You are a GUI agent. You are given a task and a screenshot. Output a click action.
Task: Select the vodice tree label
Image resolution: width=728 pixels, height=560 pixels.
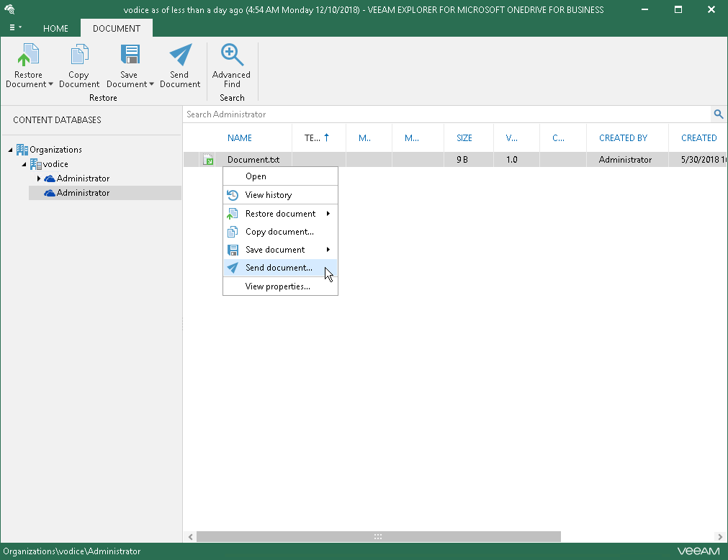tap(55, 164)
